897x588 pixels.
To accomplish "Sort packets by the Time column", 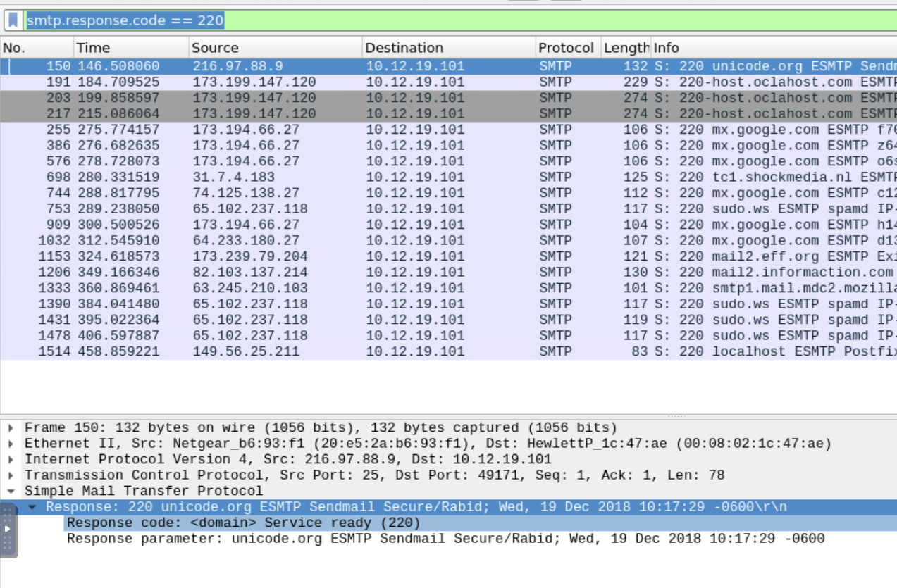I will point(92,47).
